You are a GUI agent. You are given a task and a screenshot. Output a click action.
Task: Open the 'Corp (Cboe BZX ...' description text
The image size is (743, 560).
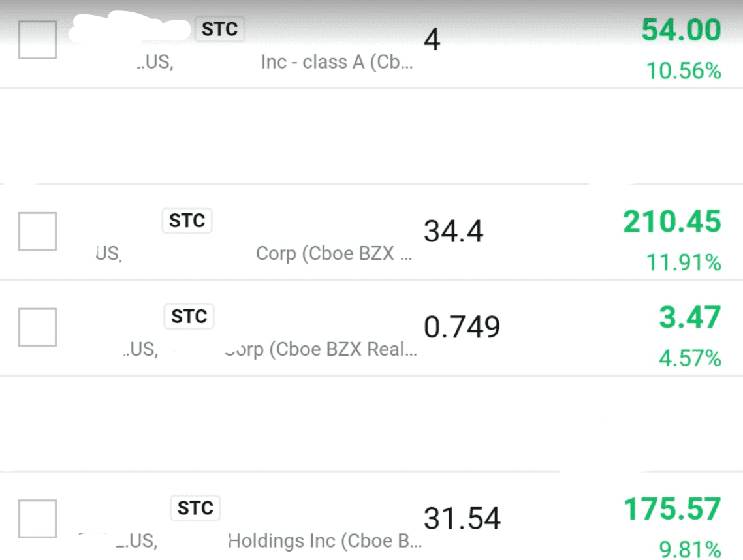[334, 253]
